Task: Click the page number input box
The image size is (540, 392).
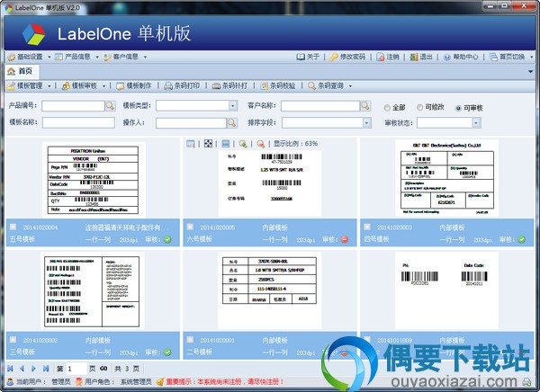Action: [x=76, y=369]
